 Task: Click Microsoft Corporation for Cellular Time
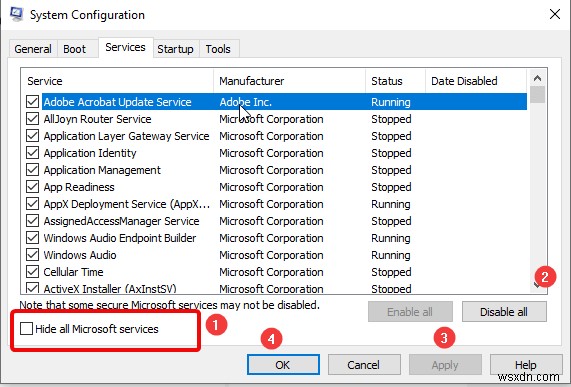tap(271, 272)
